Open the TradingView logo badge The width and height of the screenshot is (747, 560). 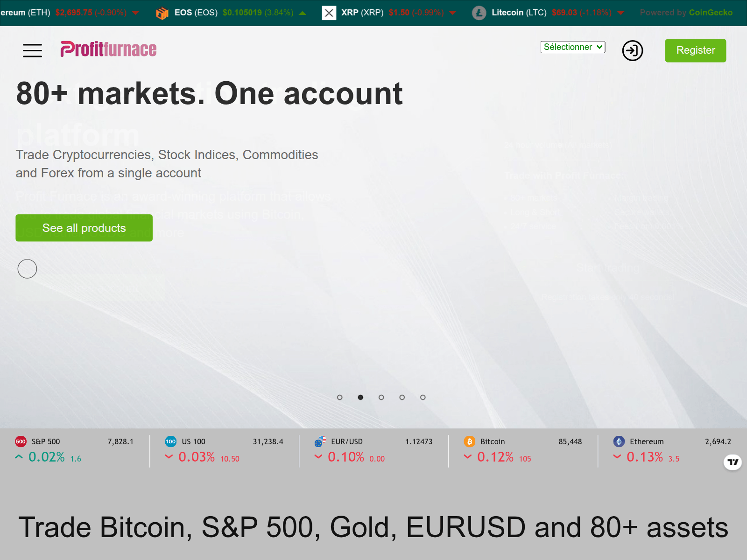pyautogui.click(x=733, y=462)
